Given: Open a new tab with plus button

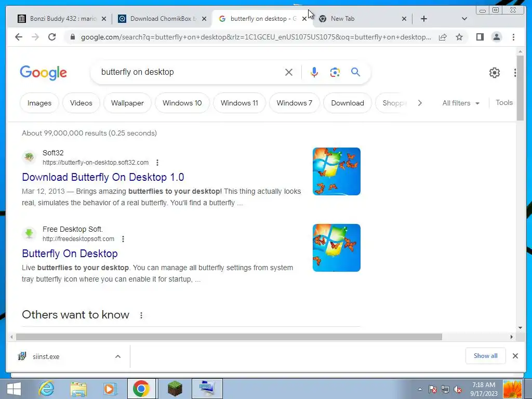Looking at the screenshot, I should (424, 19).
